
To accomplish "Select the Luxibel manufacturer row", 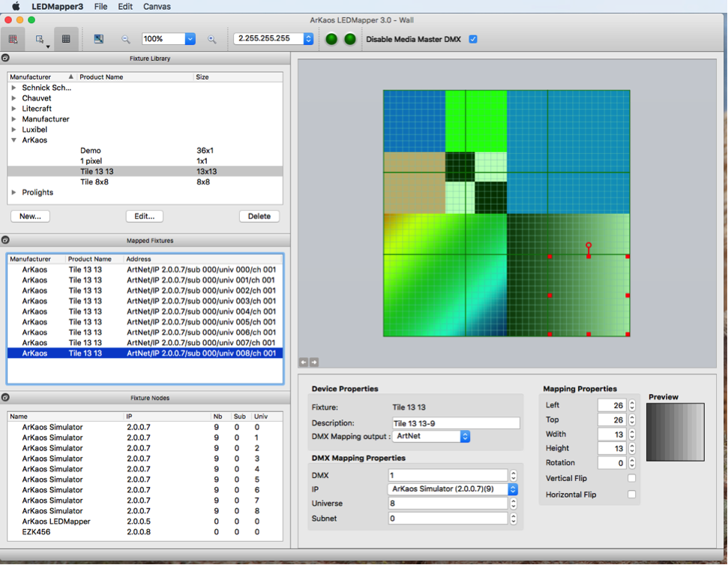I will tap(145, 130).
